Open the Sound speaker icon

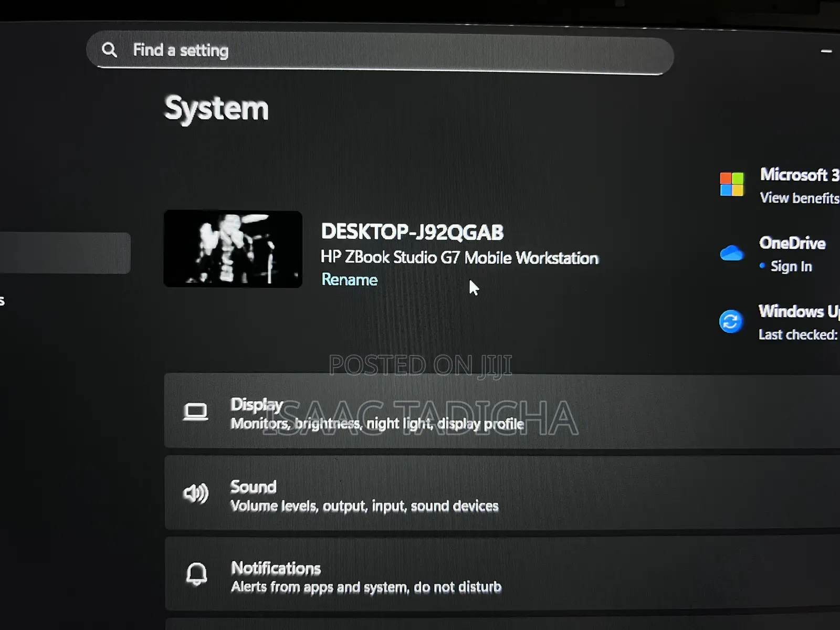coord(196,493)
